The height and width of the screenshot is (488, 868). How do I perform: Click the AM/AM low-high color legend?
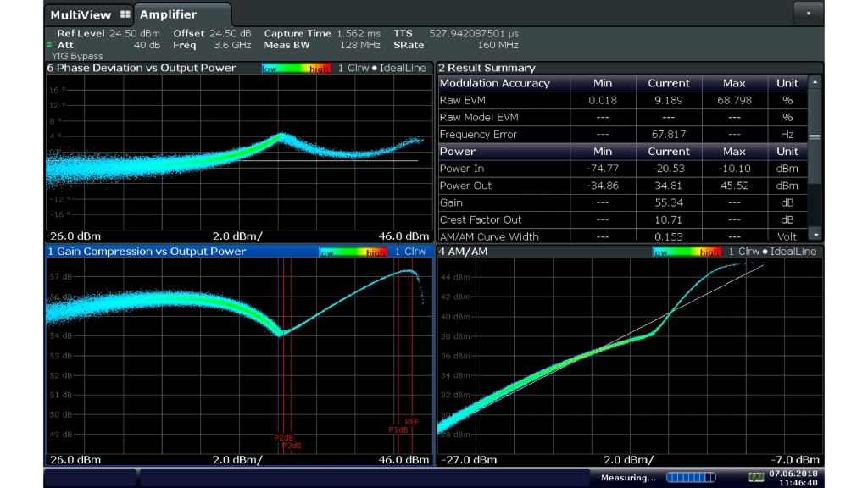(x=687, y=252)
